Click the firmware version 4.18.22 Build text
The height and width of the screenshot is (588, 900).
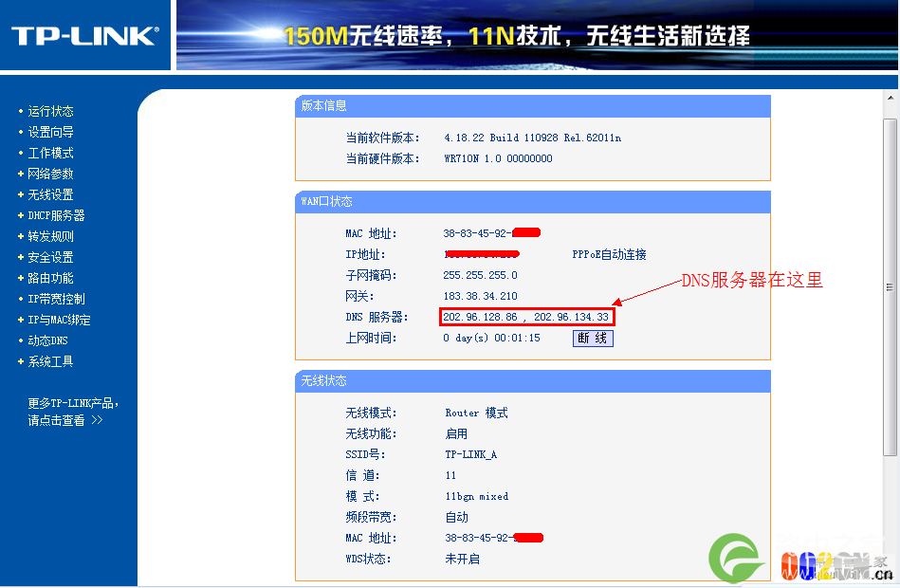533,138
